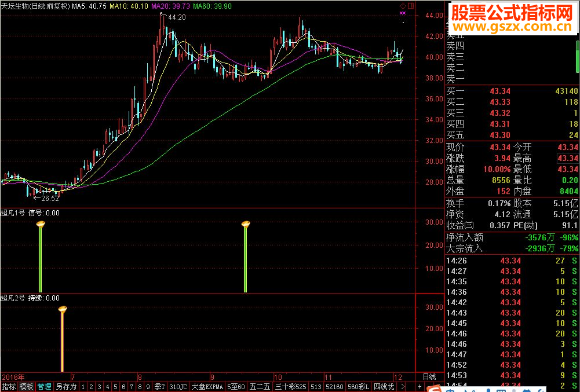Switch to the 513 template
Screen dimensions: 580x392
(x=316, y=387)
